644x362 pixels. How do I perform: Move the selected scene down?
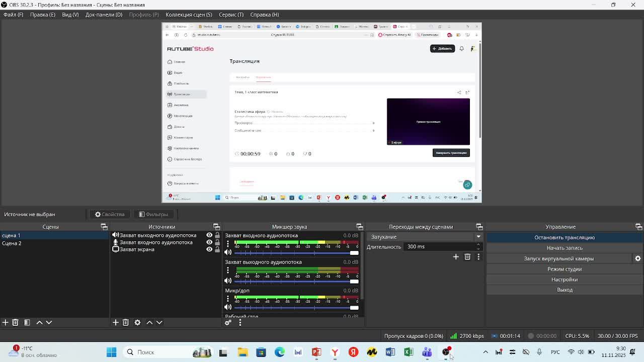[x=49, y=322]
